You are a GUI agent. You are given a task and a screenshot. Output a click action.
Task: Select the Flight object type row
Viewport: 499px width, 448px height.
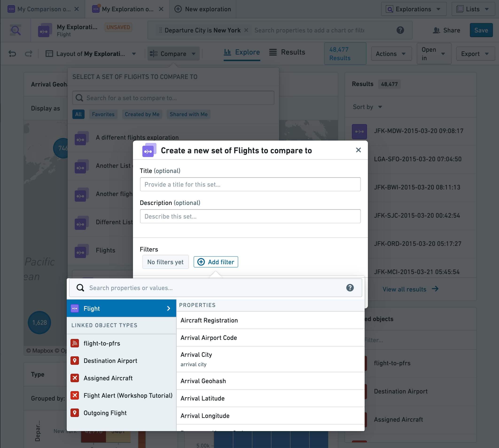click(x=121, y=308)
